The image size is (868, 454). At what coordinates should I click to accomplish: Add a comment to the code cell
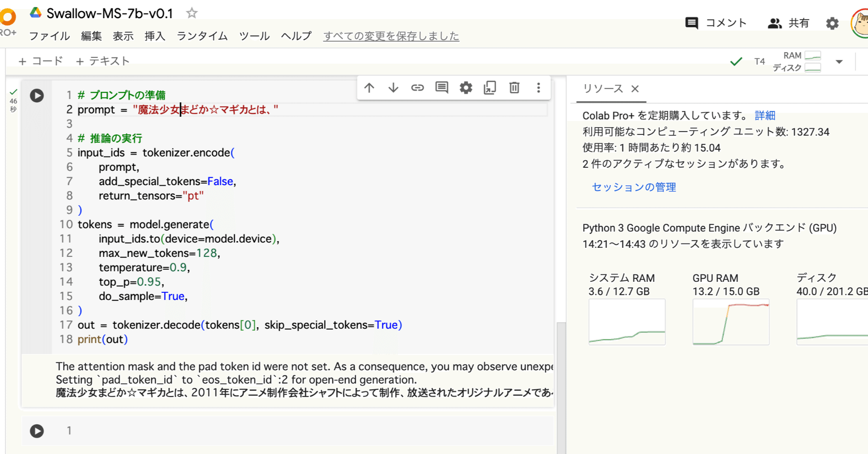441,88
